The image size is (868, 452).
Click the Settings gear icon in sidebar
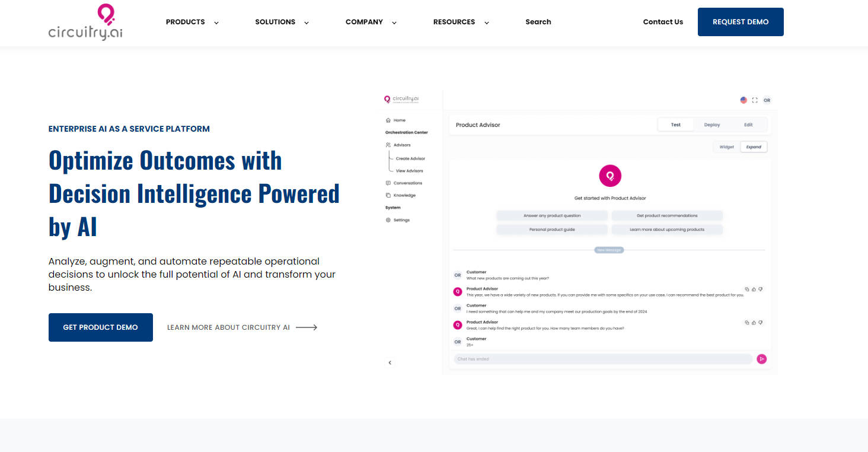[x=388, y=220]
